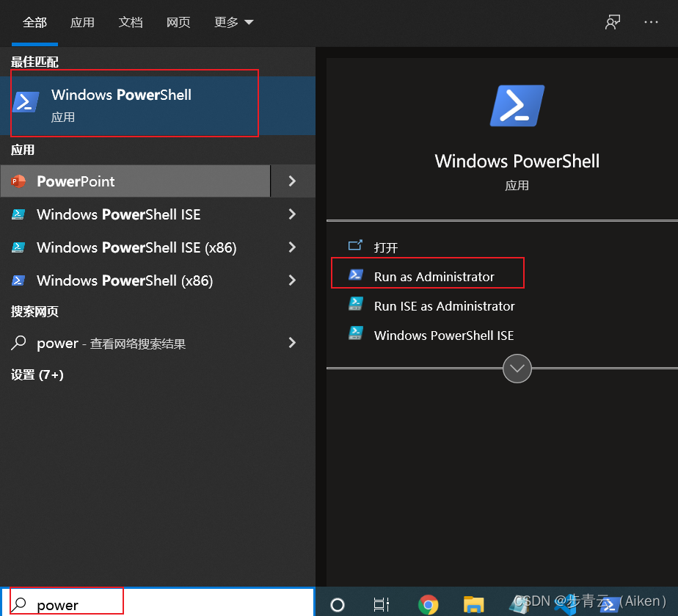Open 设置 (7+) results group

tap(37, 374)
